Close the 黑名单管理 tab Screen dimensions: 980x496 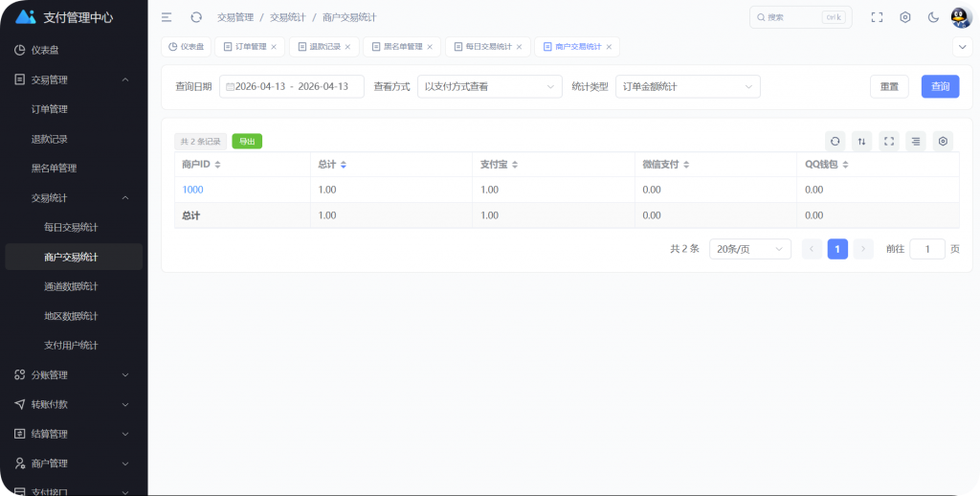point(430,47)
